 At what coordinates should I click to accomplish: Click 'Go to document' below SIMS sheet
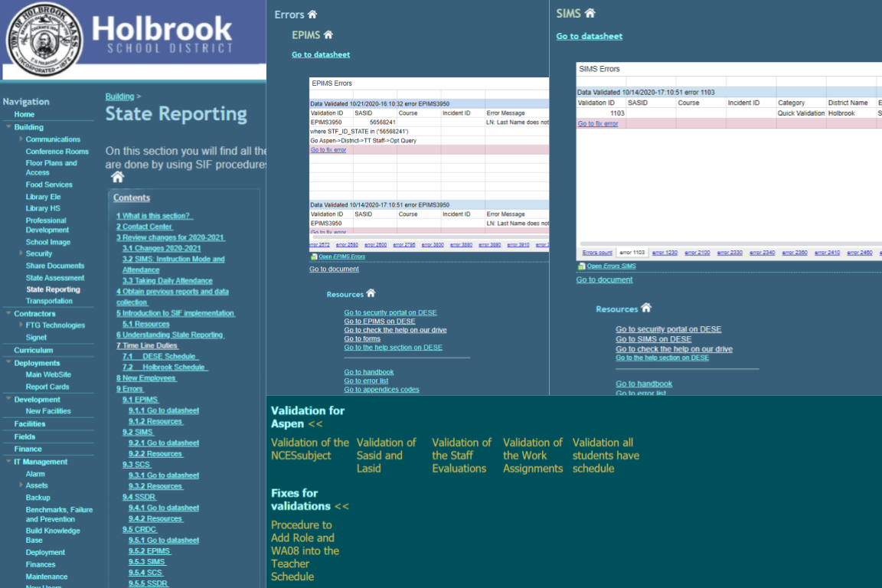(x=604, y=279)
